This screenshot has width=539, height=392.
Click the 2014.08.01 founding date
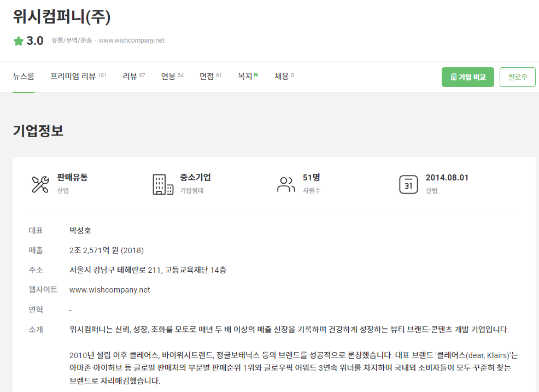pos(447,178)
